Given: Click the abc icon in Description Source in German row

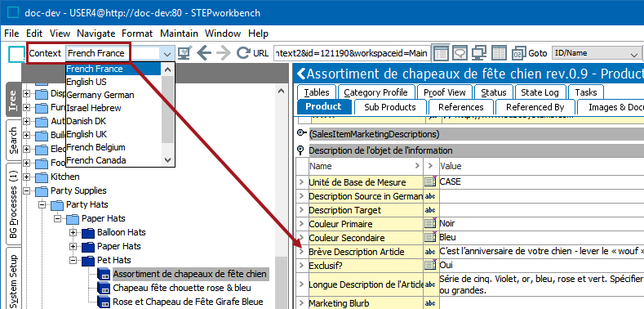Looking at the screenshot, I should 430,196.
